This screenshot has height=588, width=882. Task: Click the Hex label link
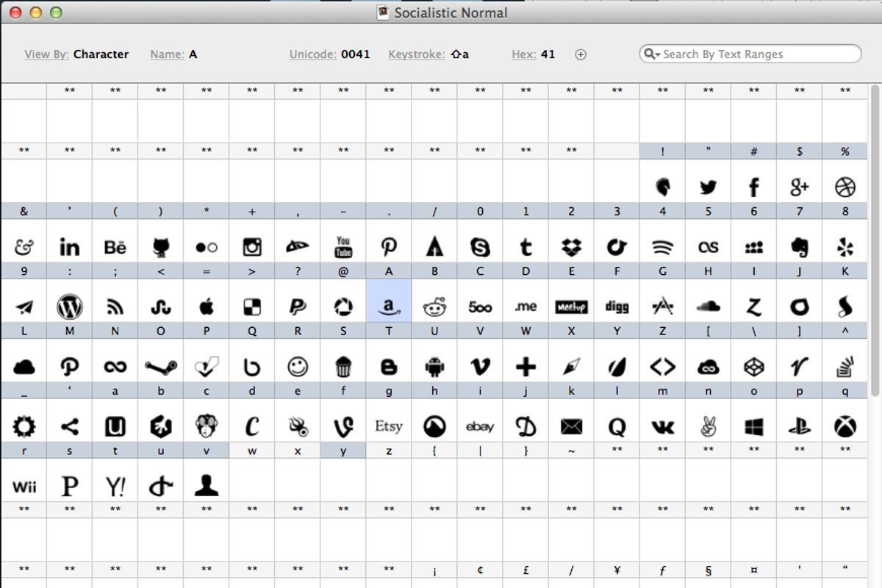pos(523,54)
